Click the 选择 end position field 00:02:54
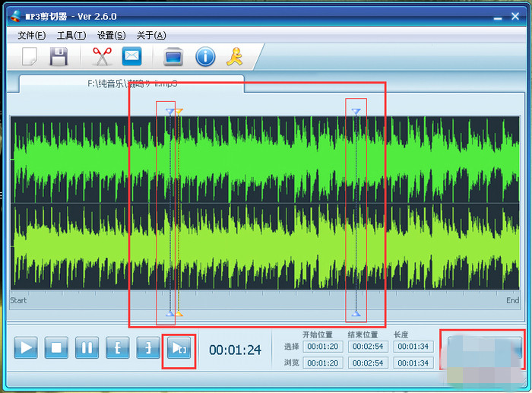532x393 pixels. coord(368,347)
